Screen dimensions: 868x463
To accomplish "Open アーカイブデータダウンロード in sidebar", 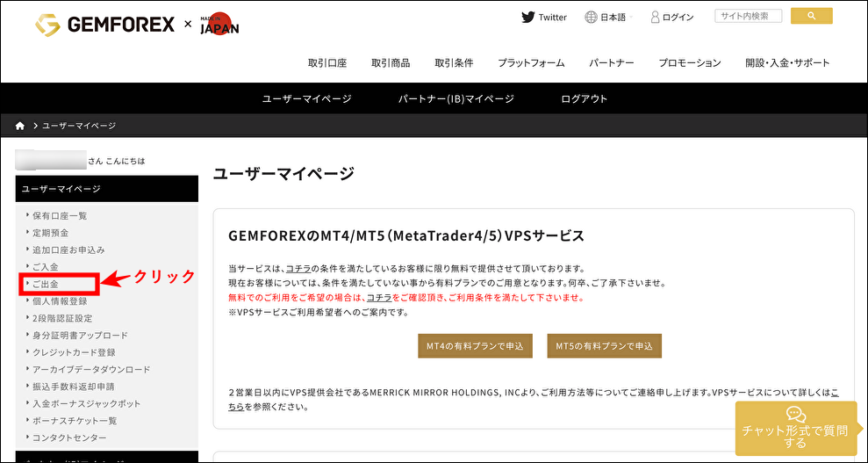I will [x=91, y=369].
